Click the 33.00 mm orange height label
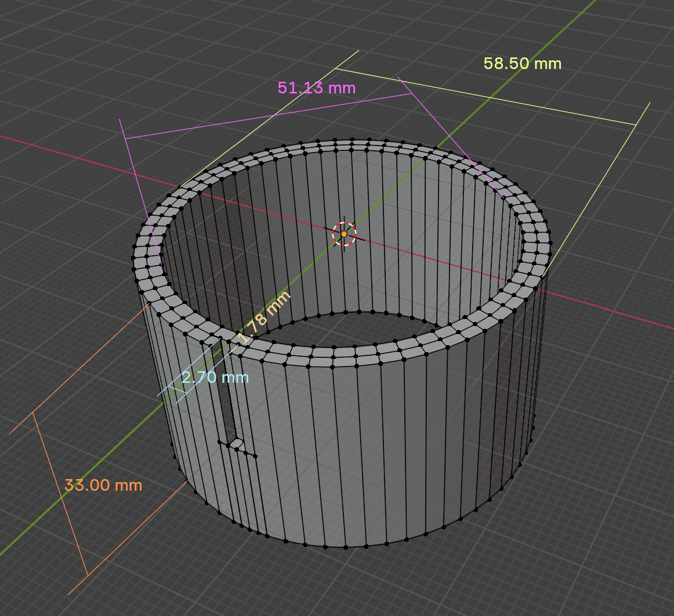 pos(103,485)
